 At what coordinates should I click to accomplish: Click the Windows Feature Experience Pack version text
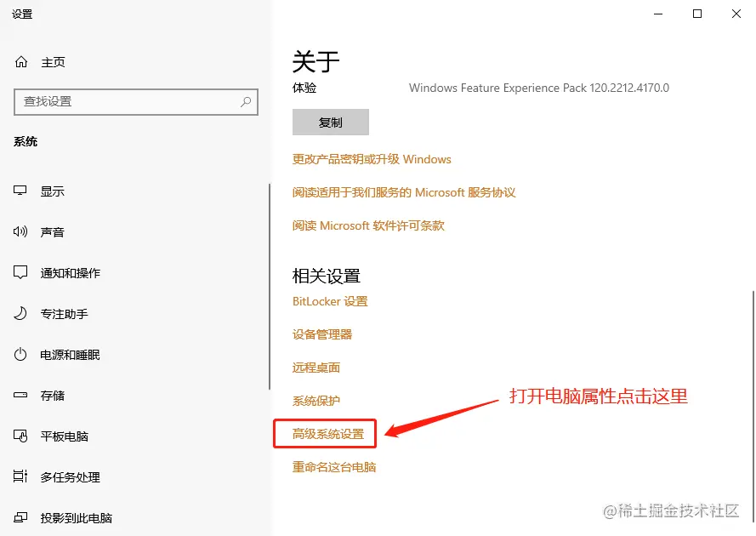(x=539, y=88)
